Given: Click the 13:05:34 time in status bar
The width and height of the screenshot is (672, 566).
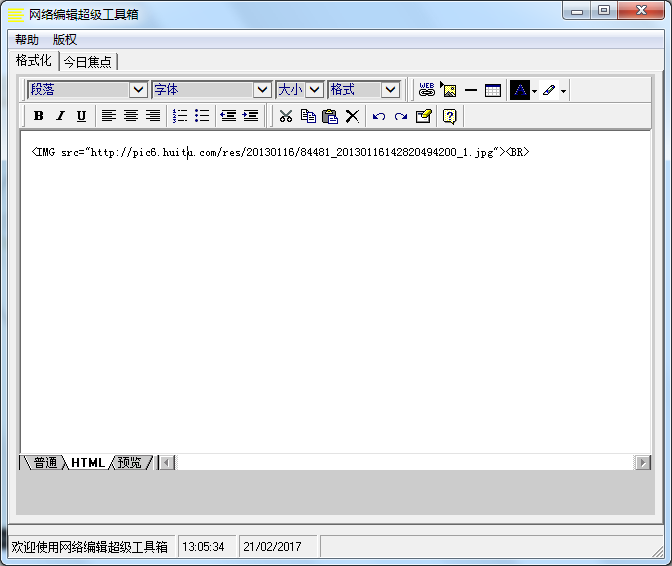Looking at the screenshot, I should 203,547.
